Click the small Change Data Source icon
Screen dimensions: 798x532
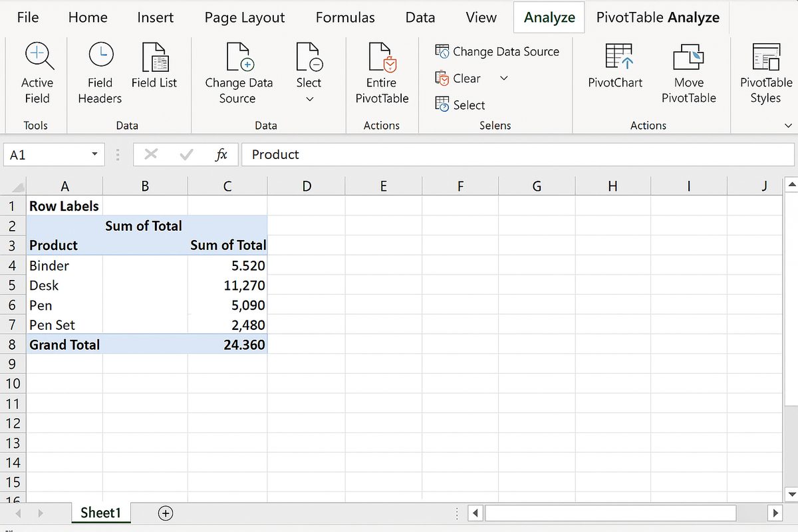pyautogui.click(x=442, y=51)
